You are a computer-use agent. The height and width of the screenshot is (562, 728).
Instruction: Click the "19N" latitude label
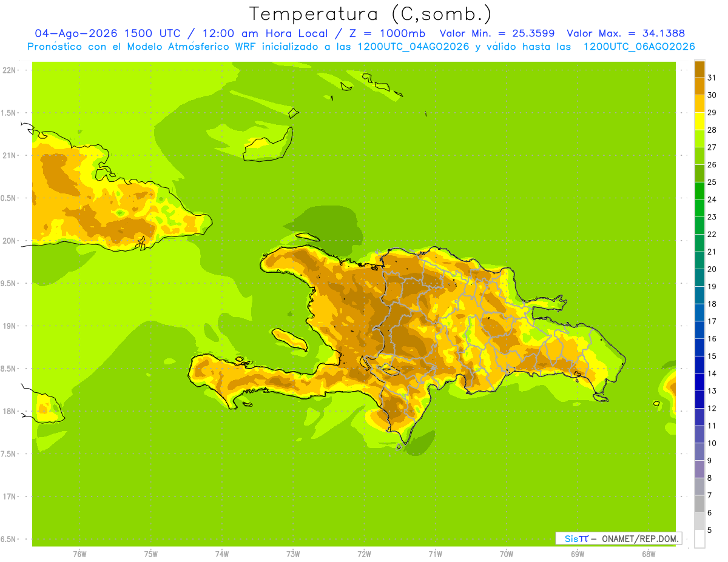pos(8,326)
